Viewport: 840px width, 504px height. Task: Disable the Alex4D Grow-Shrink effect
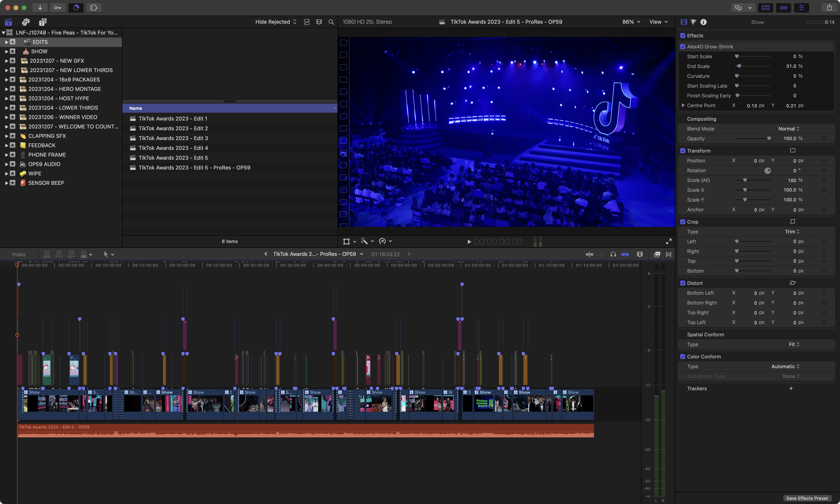[683, 47]
